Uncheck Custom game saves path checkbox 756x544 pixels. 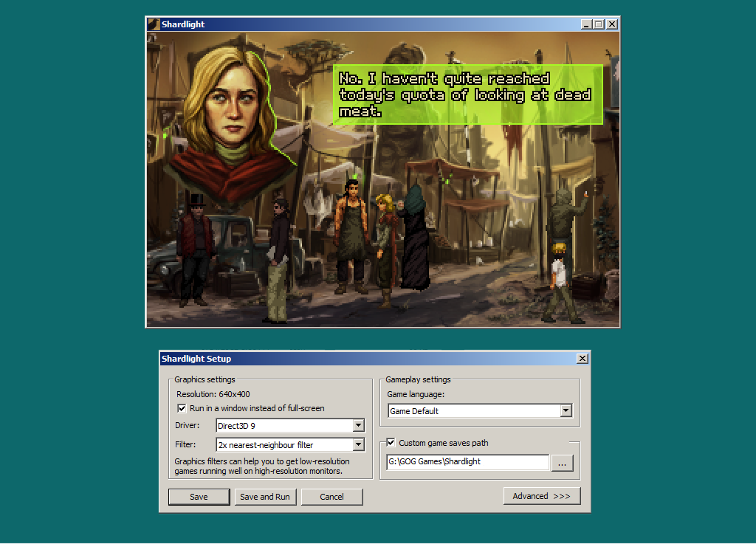point(391,442)
